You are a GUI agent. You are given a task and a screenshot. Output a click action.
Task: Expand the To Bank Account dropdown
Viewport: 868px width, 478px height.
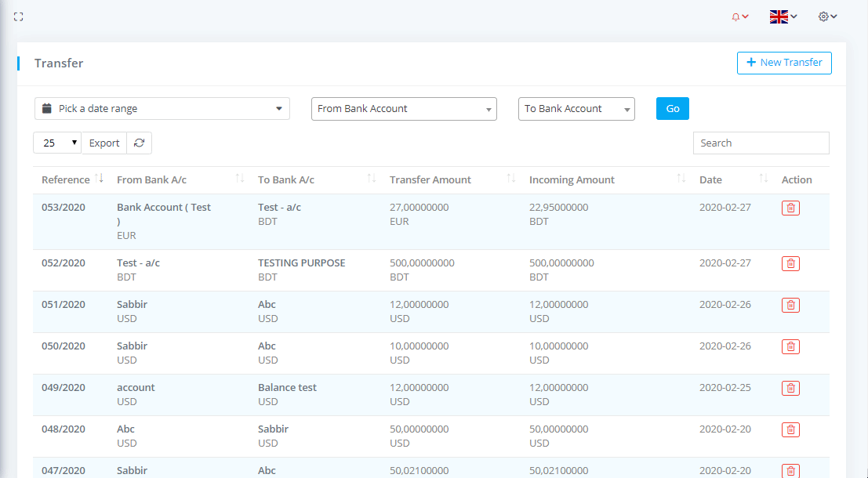[x=576, y=109]
